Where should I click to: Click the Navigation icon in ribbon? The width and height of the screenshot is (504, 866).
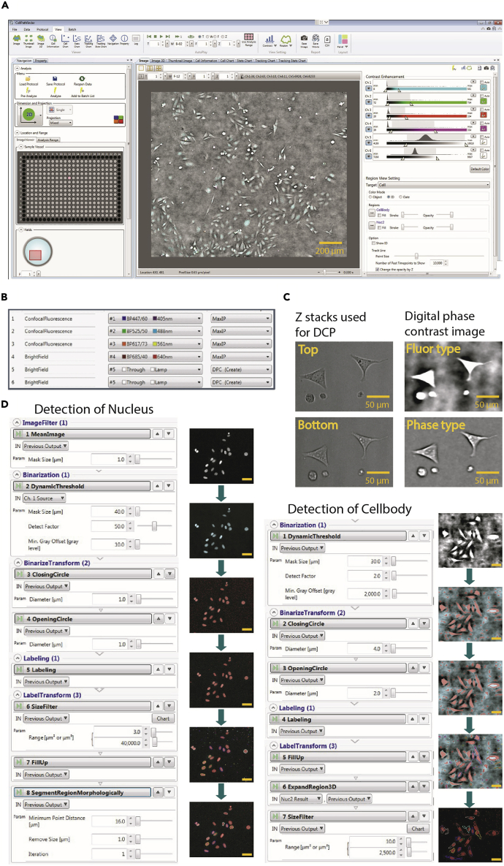[x=113, y=37]
